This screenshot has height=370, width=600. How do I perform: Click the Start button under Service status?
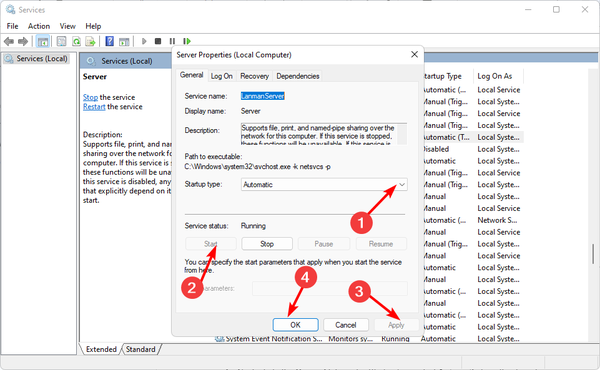tap(210, 244)
